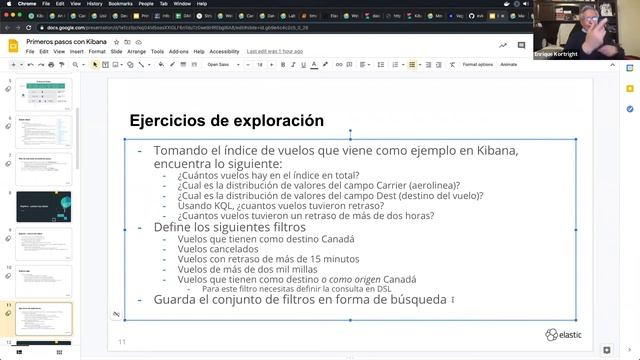Click the line spacing icon
Image resolution: width=640 pixels, height=360 pixels.
381,64
